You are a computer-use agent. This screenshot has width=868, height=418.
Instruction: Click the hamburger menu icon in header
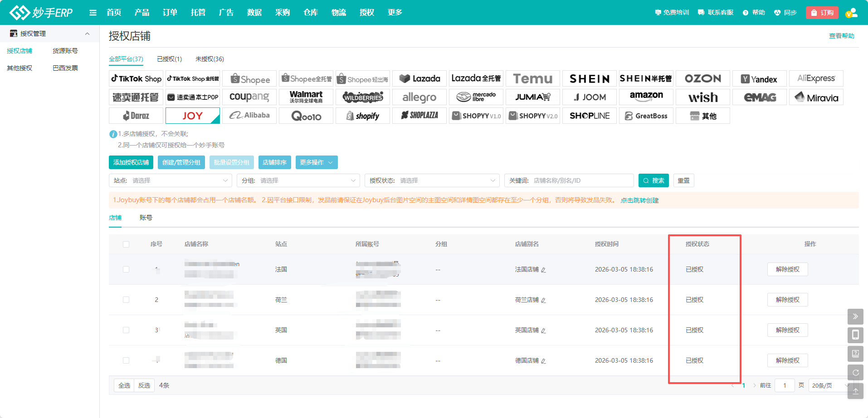[93, 13]
